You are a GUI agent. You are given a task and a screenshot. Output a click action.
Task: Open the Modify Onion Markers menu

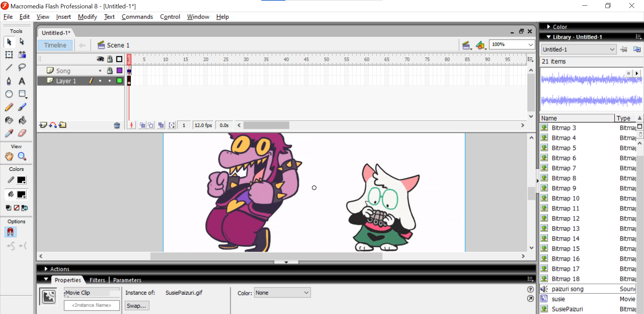point(172,125)
